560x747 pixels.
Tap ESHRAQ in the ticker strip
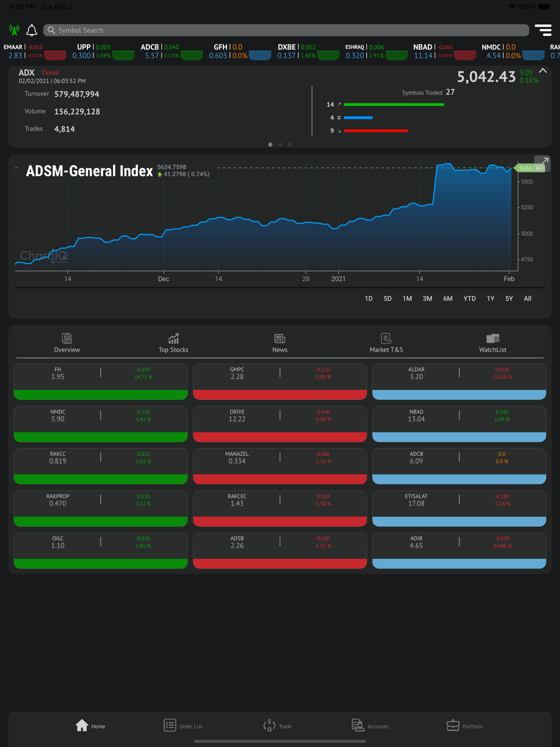pos(376,52)
